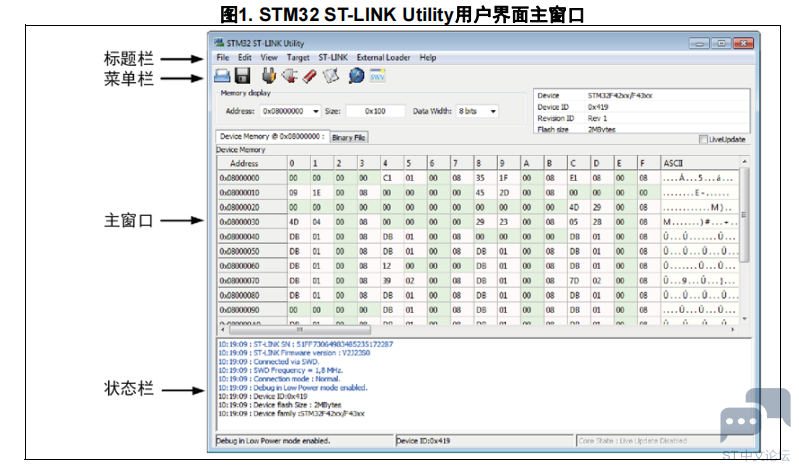Click the Full chip erase eraser icon

[310, 76]
